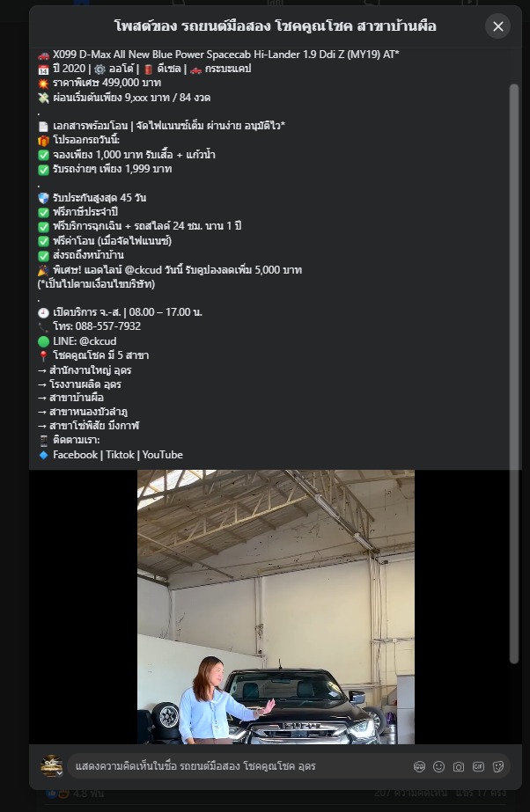Add a GIF to the comment
Screen dimensions: 530x812
tap(478, 766)
